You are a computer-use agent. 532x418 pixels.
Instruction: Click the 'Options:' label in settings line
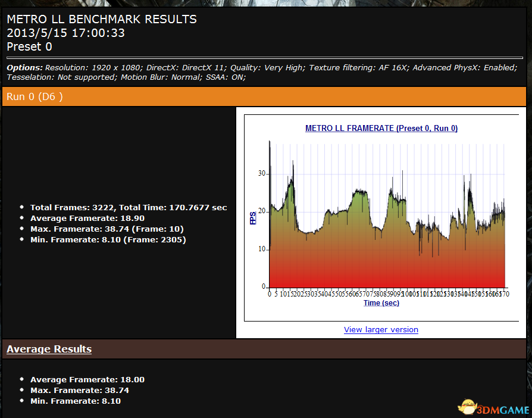click(25, 67)
